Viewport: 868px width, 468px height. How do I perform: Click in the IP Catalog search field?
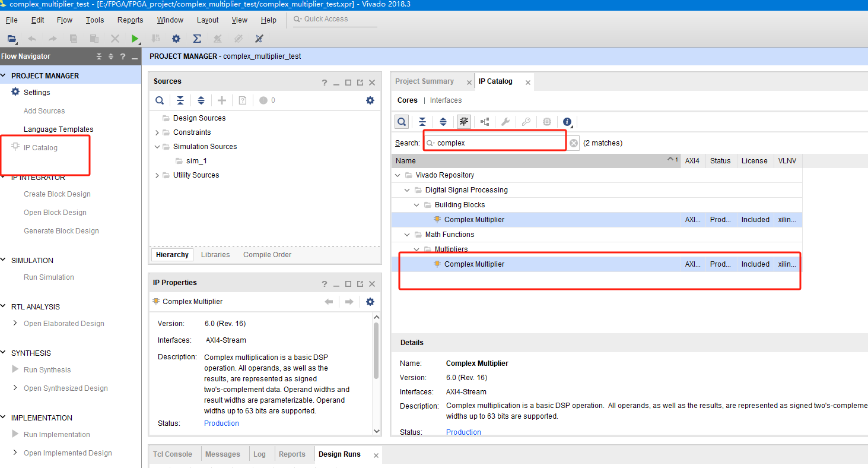495,143
